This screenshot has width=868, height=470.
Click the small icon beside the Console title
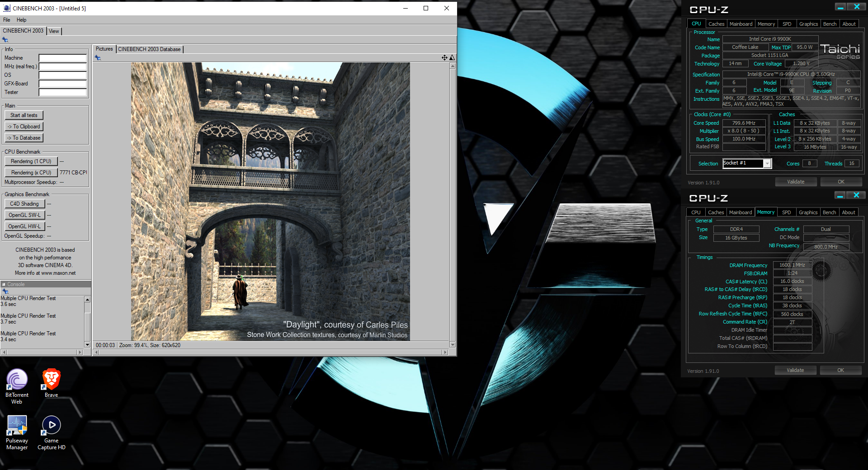point(4,284)
